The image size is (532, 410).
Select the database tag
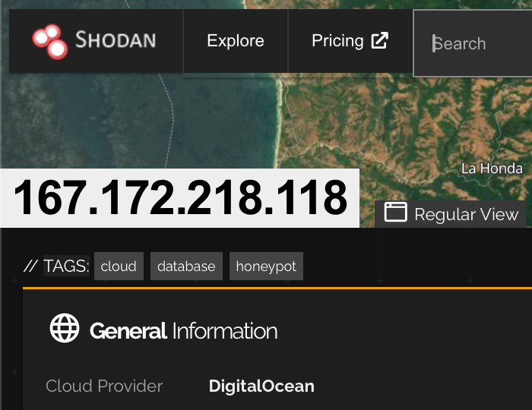(x=186, y=266)
